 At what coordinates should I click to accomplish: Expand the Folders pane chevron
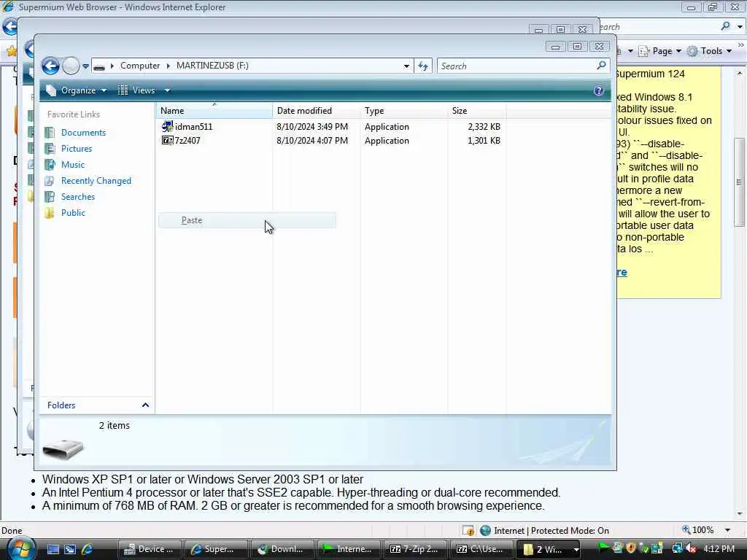pos(145,405)
